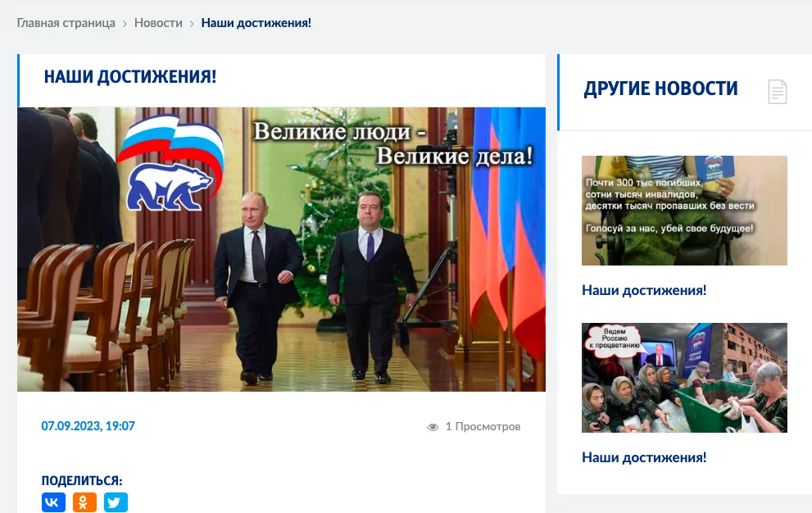Screen dimensions: 812x513
Task: Click the eye icon next to views count
Action: coord(433,427)
